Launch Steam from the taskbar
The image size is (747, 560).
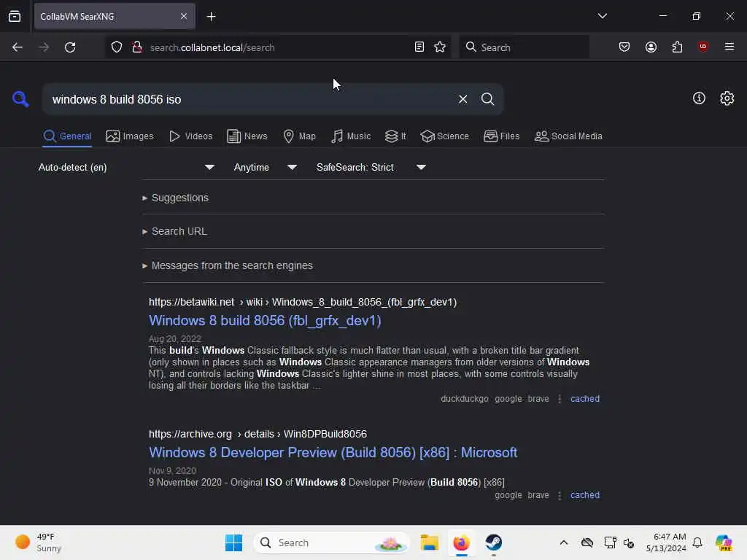point(494,542)
